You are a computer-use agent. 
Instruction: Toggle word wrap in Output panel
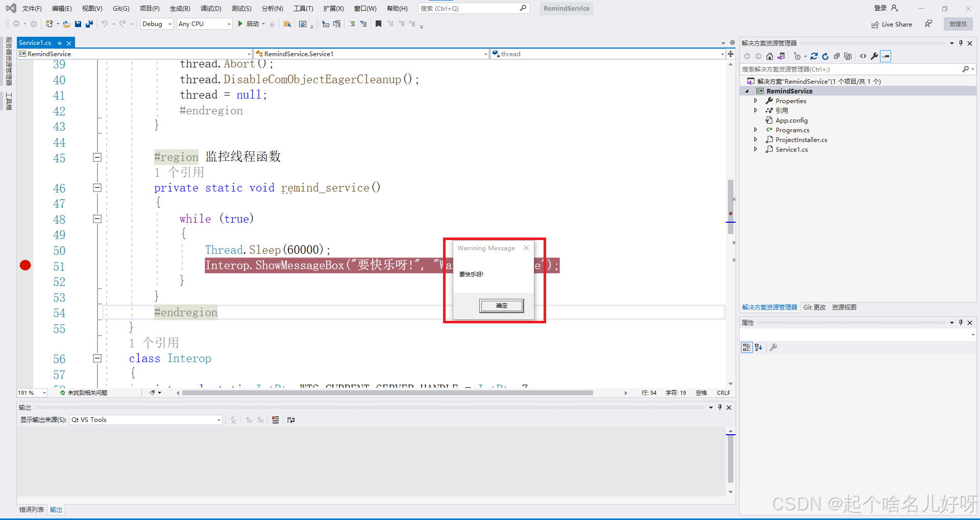(x=291, y=420)
